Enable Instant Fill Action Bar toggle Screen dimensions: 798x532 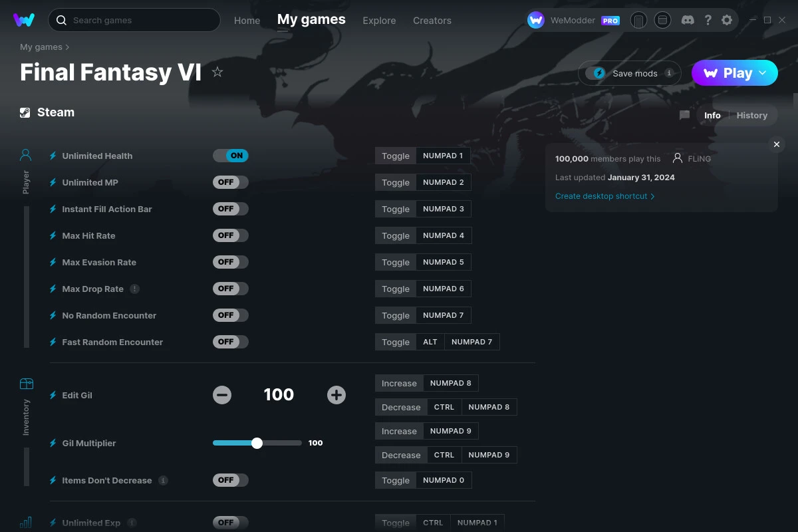(231, 209)
